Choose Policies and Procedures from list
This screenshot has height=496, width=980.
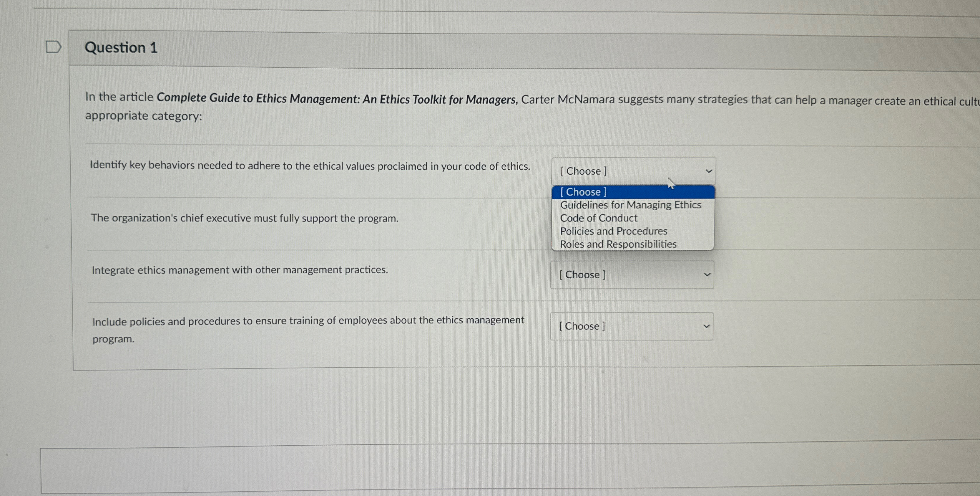[x=613, y=231]
